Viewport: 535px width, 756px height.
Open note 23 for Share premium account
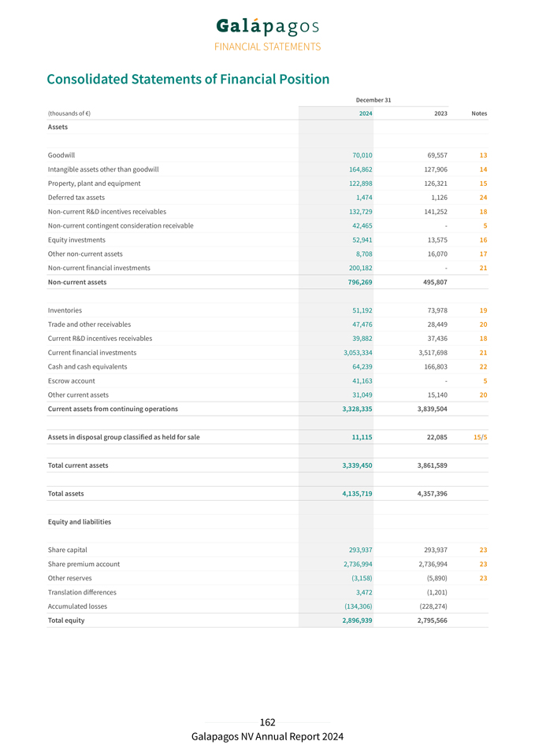coord(483,564)
